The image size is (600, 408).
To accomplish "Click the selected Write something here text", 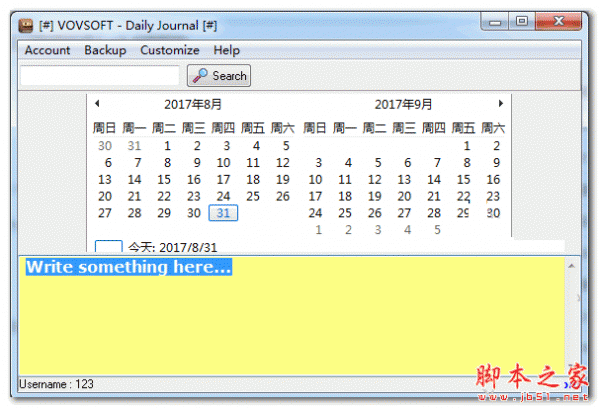I will 129,267.
